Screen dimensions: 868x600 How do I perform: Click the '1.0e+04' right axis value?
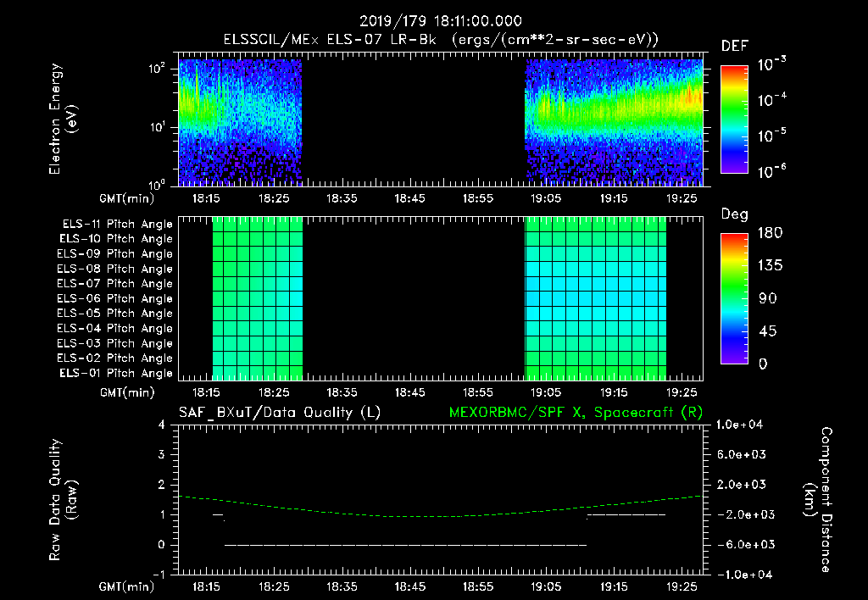pos(739,425)
